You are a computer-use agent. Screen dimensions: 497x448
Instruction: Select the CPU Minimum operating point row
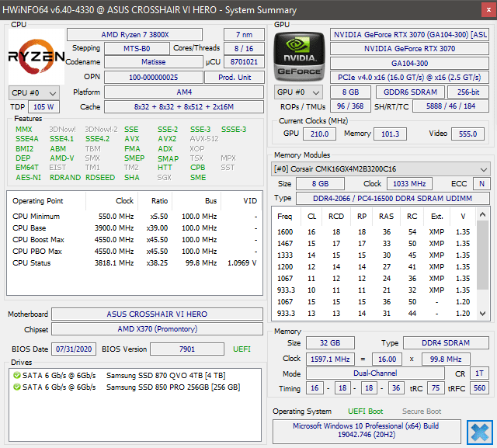[134, 217]
